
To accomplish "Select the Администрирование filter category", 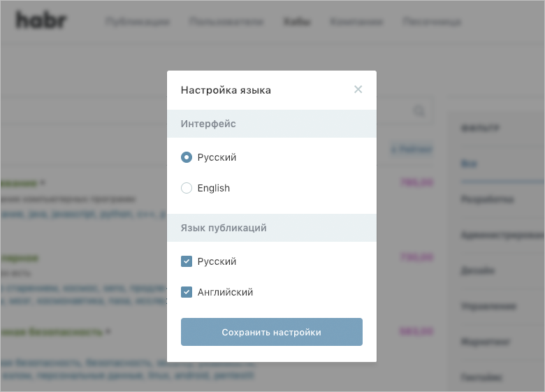I will click(x=502, y=235).
